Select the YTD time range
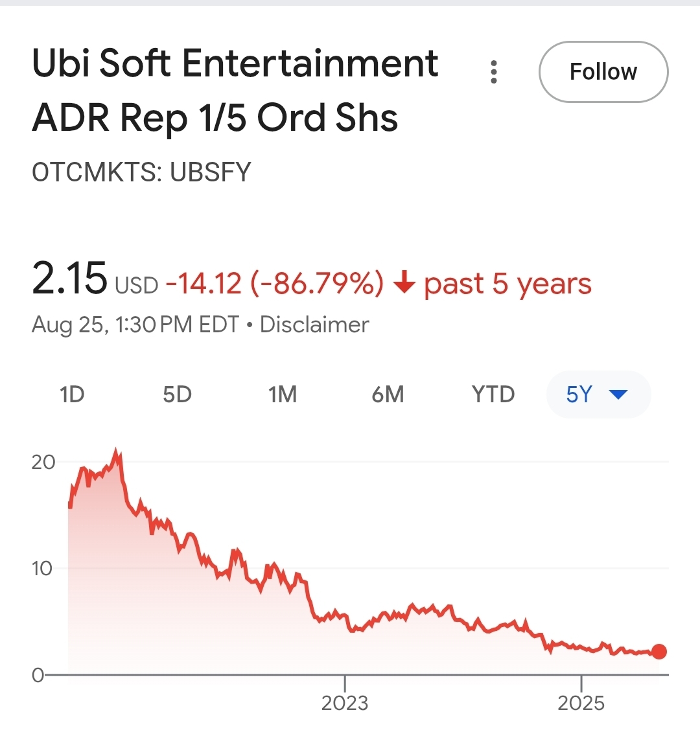 (x=493, y=394)
